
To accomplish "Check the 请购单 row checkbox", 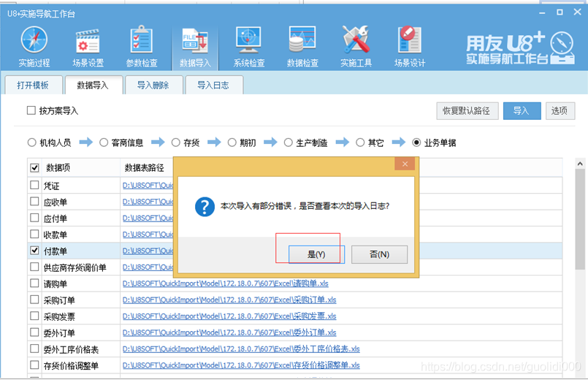I will (x=34, y=284).
